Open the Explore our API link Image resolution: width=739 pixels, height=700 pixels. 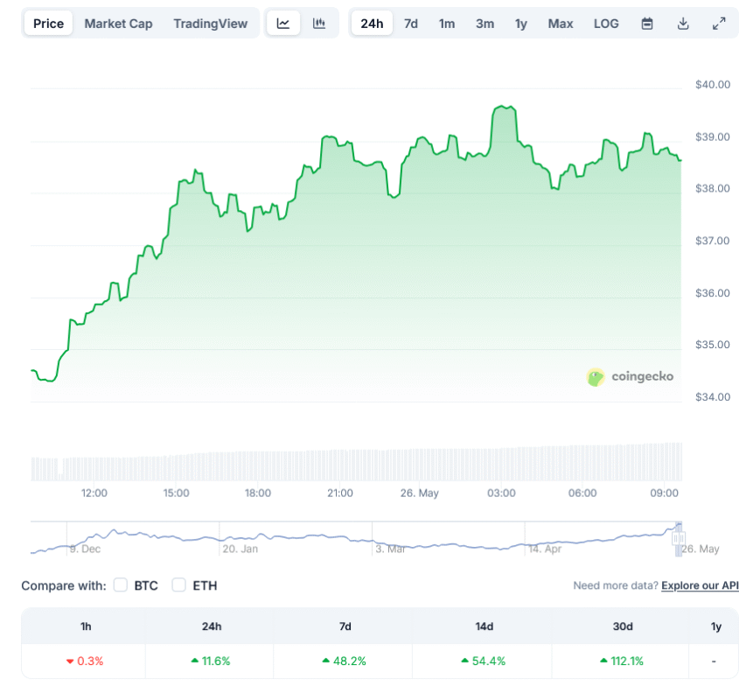click(x=700, y=585)
